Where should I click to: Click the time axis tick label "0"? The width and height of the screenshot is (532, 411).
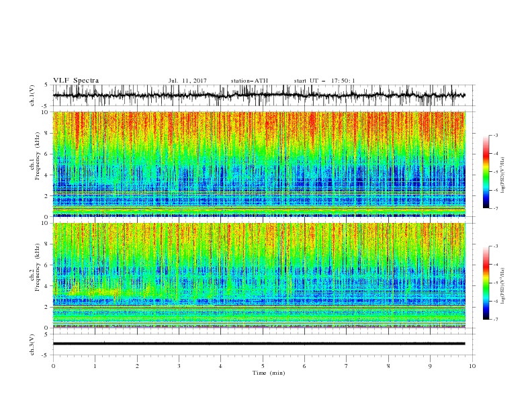pos(53,366)
